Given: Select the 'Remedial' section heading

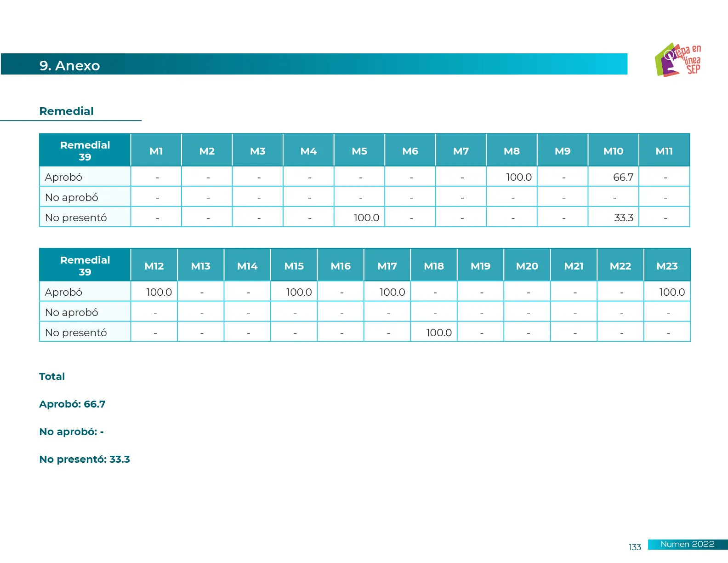Looking at the screenshot, I should click(66, 111).
